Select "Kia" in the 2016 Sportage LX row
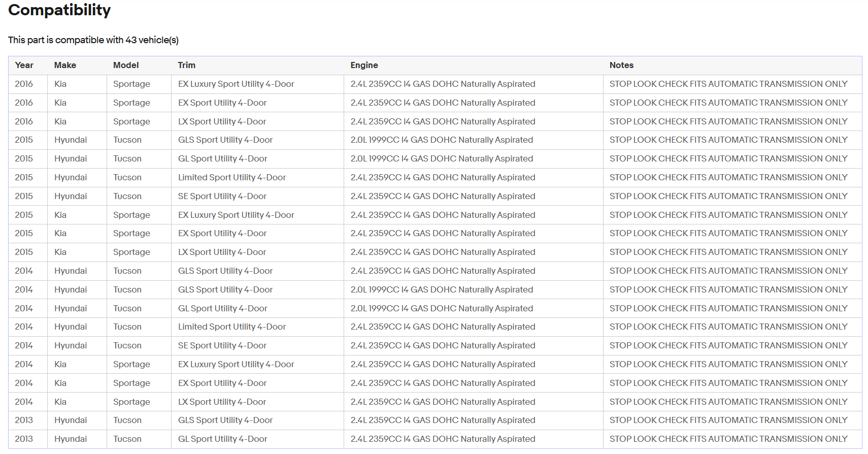This screenshot has height=454, width=868. pyautogui.click(x=60, y=122)
